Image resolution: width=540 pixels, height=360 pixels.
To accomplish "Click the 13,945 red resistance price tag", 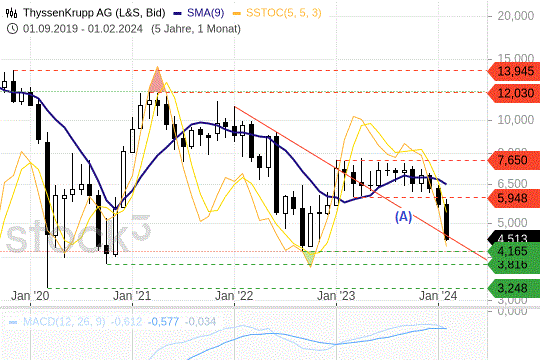I will click(x=514, y=71).
